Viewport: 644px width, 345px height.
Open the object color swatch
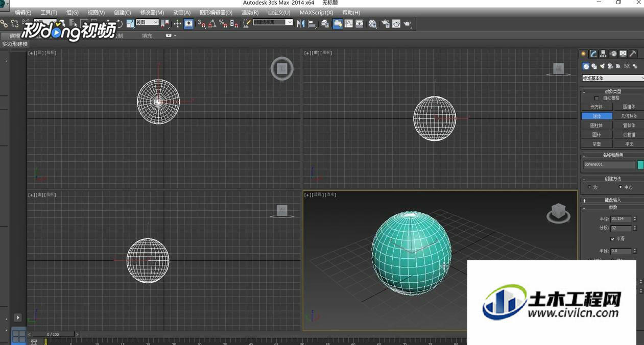641,165
